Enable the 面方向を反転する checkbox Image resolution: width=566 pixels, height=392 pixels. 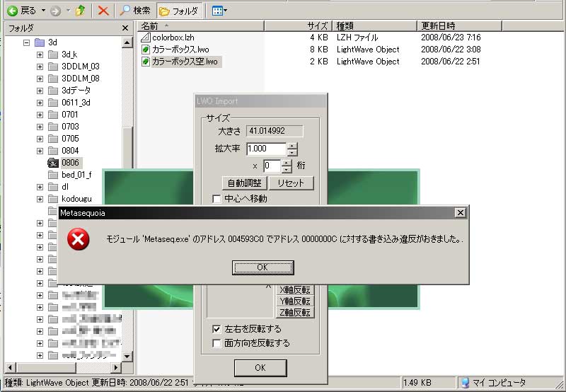click(x=216, y=343)
